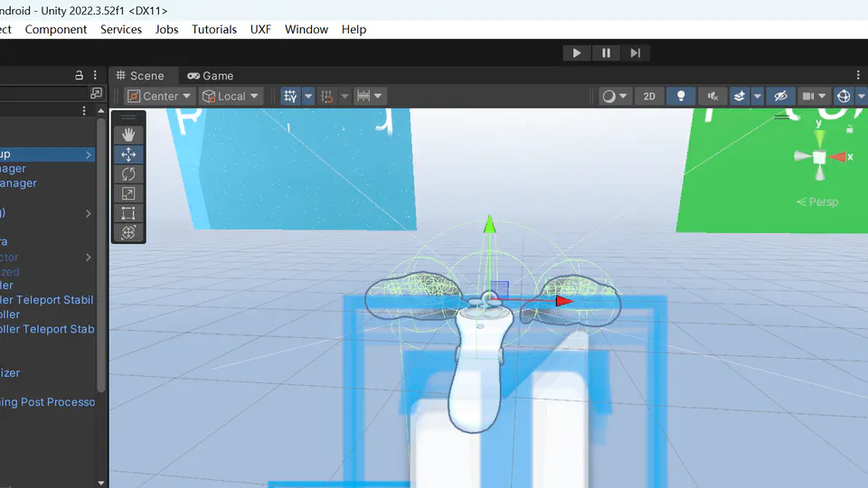Expand the highlighted hierarchy row arrow

pyautogui.click(x=89, y=155)
